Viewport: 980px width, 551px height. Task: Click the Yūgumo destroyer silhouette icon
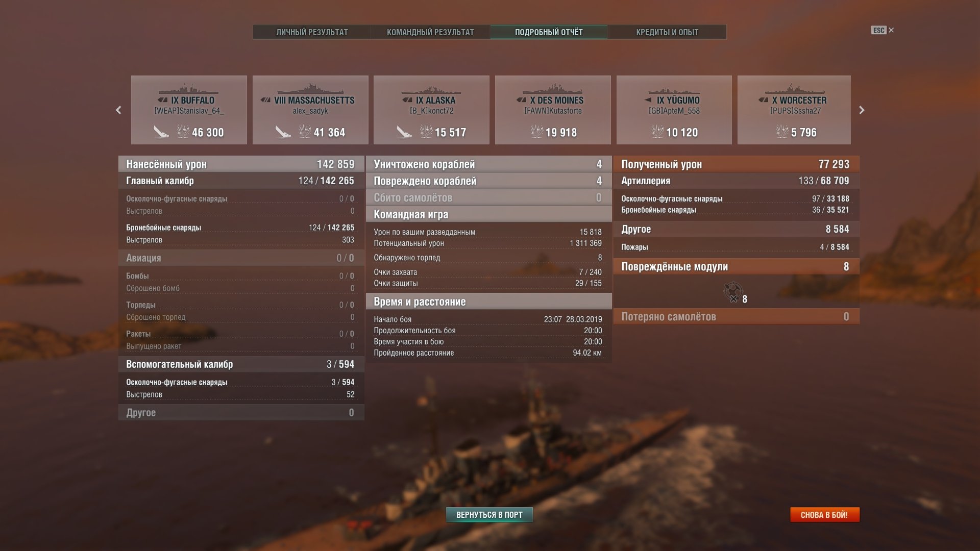pyautogui.click(x=674, y=89)
